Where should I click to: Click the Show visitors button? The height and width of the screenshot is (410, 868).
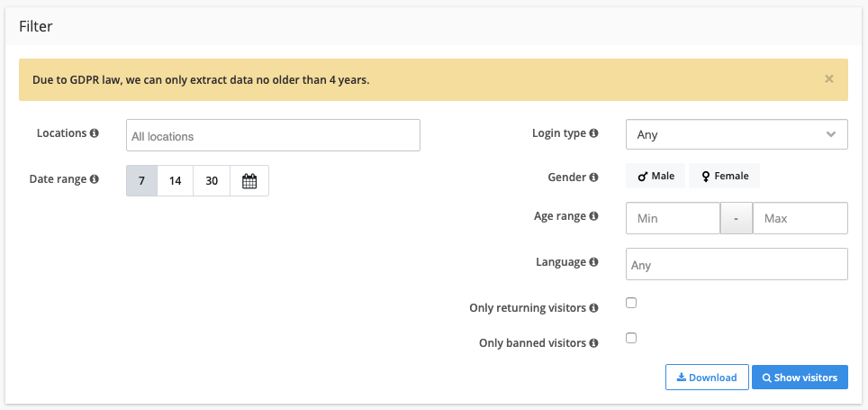[800, 378]
